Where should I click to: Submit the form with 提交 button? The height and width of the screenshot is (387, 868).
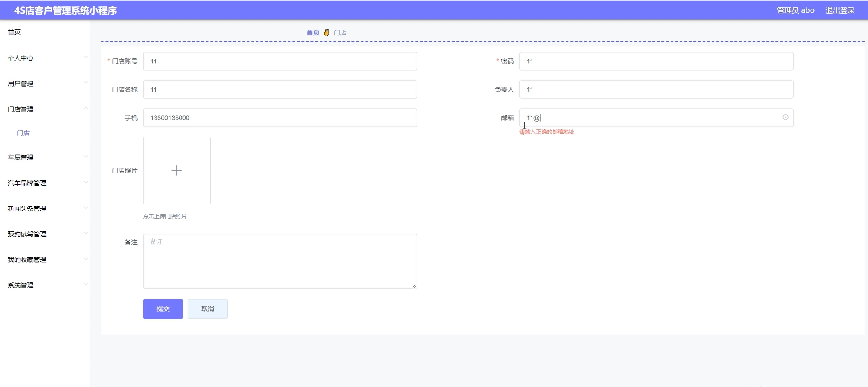click(163, 309)
